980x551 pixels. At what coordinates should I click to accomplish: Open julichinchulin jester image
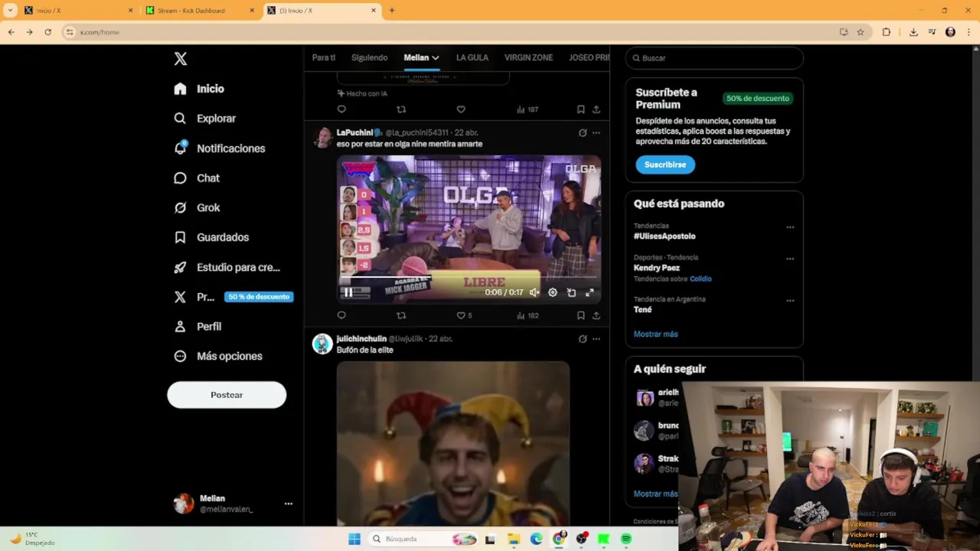point(452,443)
